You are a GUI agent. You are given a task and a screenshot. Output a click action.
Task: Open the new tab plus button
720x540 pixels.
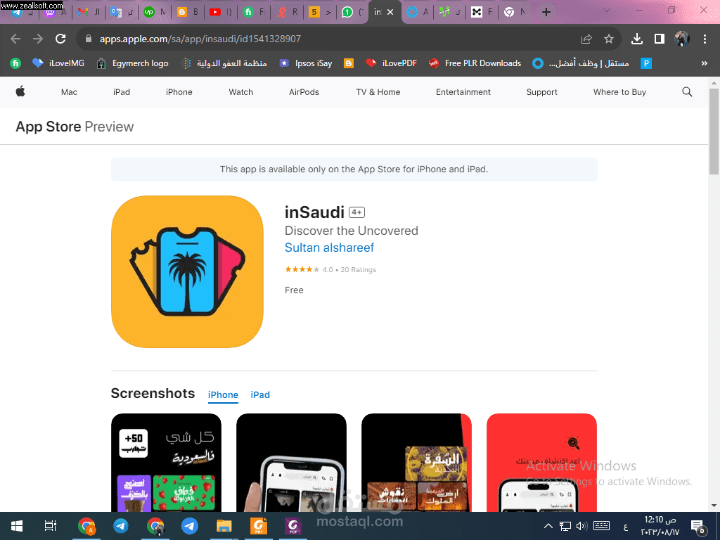click(x=546, y=12)
